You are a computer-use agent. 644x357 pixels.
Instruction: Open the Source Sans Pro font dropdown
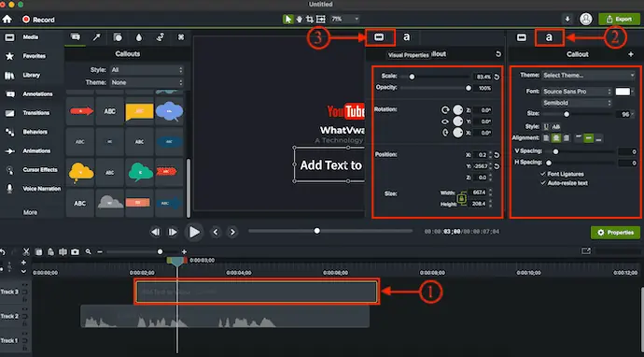pos(577,92)
